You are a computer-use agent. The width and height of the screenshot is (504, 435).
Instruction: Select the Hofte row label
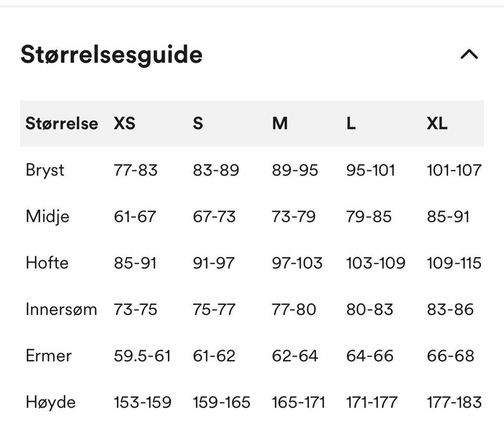tap(47, 263)
